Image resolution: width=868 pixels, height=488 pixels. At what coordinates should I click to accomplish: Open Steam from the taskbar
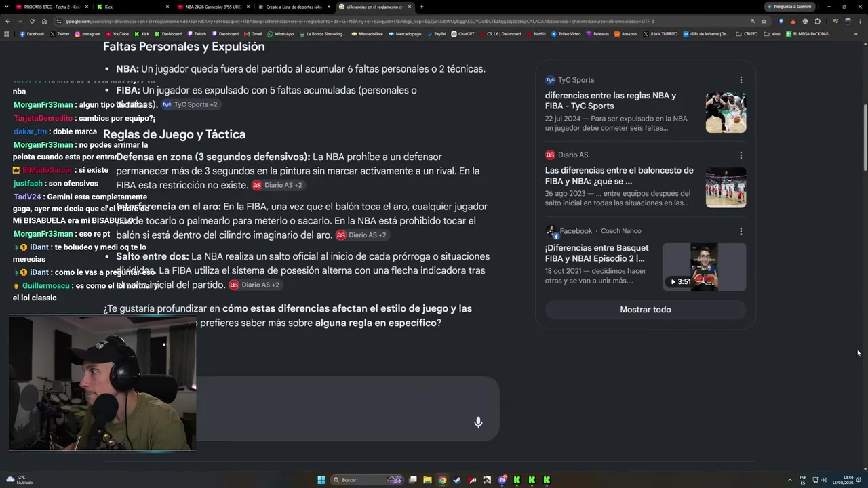[x=457, y=480]
